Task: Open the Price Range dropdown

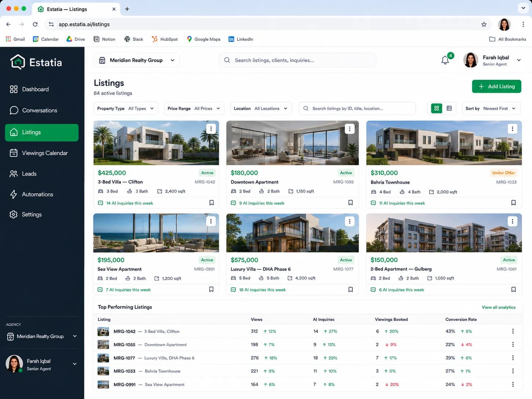Action: [194, 108]
